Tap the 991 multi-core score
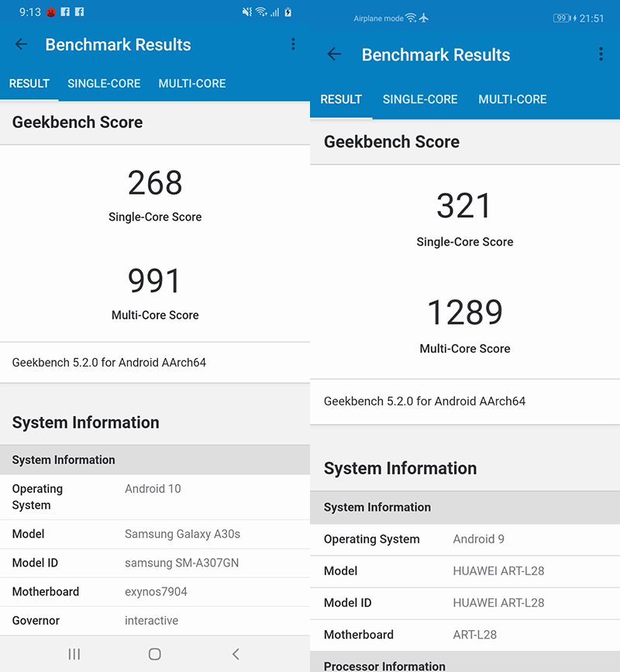The width and height of the screenshot is (620, 672). point(155,281)
